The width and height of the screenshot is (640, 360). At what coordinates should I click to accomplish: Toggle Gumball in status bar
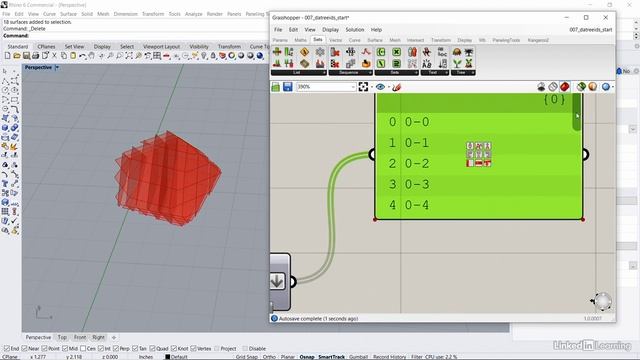358,357
